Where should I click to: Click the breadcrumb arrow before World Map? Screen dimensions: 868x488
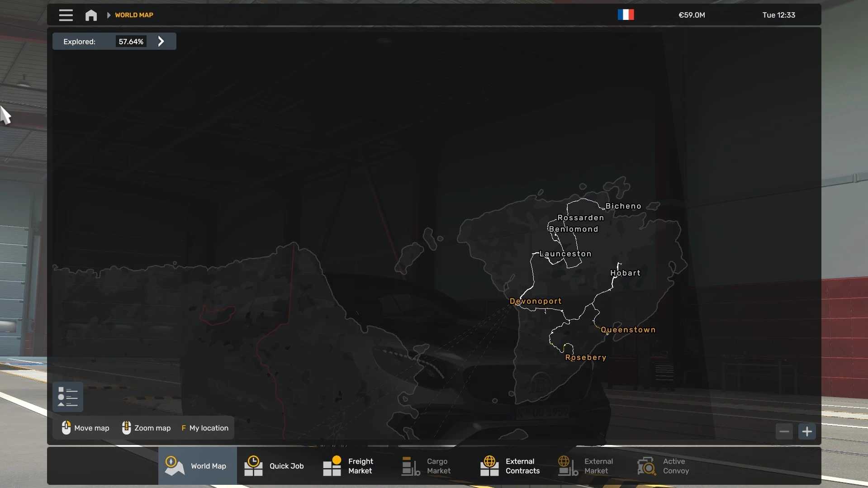click(109, 15)
